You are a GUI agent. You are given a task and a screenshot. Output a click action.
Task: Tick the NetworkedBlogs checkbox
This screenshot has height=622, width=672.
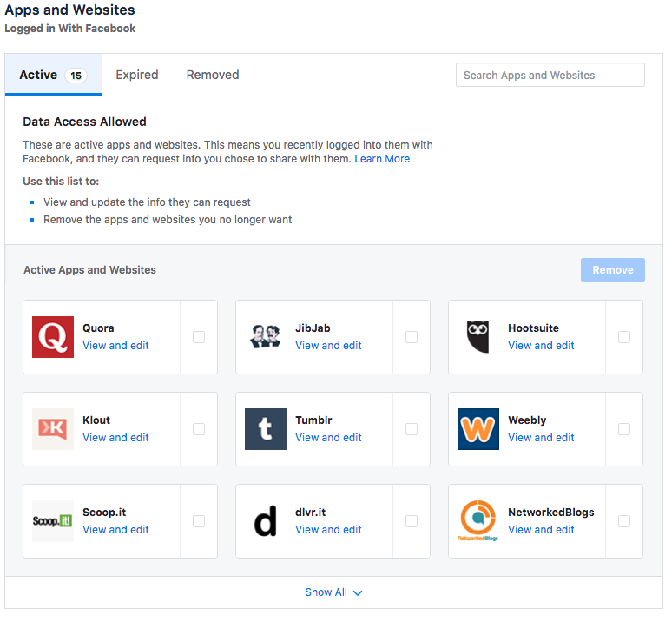pos(624,521)
